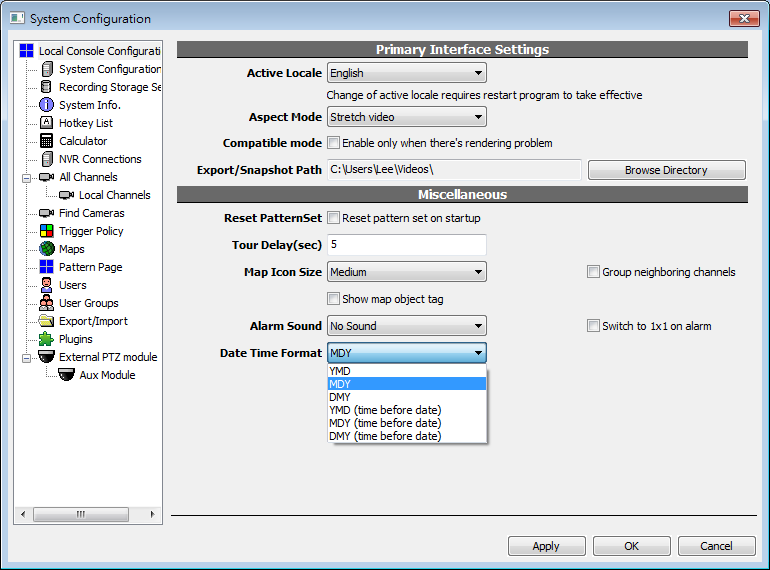Click the Apply button
The width and height of the screenshot is (770, 570).
tap(546, 546)
